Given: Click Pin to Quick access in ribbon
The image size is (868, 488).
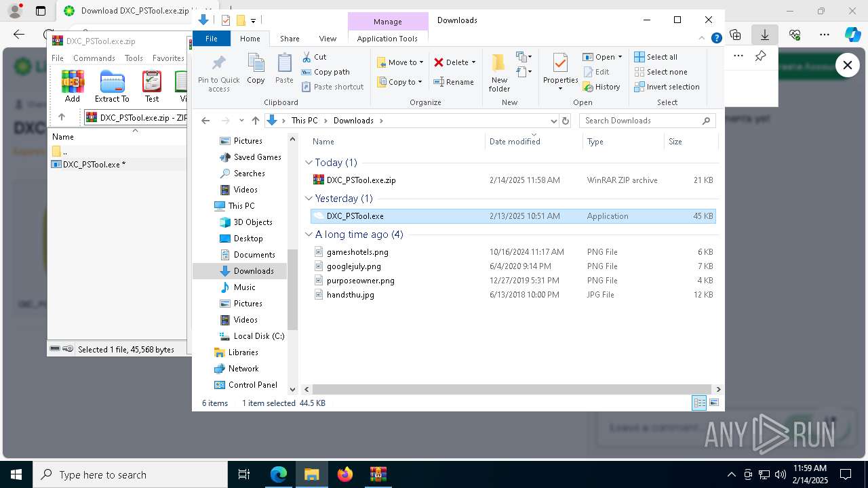Looking at the screenshot, I should pos(218,73).
